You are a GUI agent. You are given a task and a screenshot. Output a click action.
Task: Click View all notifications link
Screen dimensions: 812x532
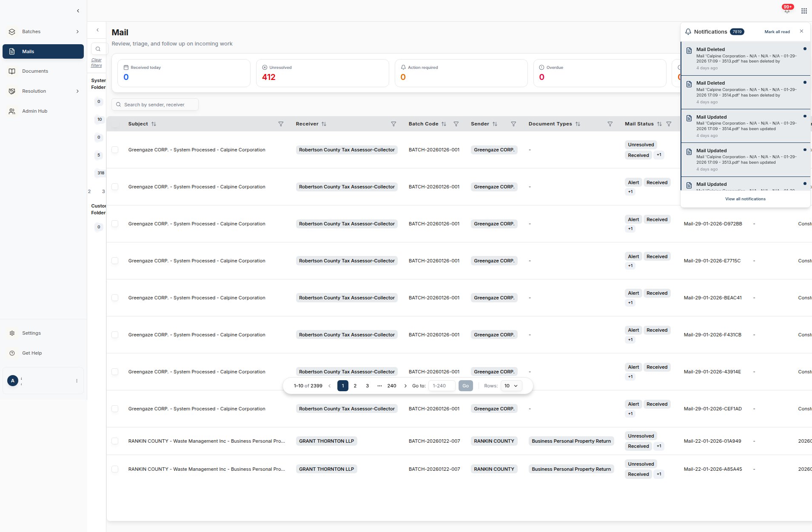point(745,199)
